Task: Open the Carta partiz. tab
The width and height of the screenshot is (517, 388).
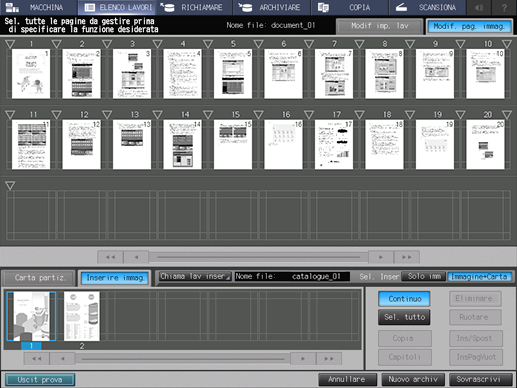Action: (x=39, y=277)
